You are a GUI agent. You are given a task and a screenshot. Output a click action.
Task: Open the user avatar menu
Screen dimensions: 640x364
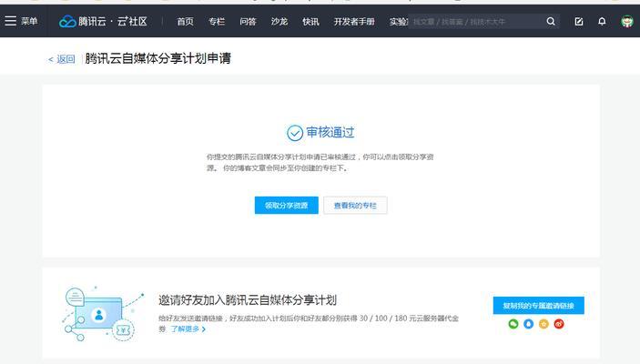pos(627,21)
